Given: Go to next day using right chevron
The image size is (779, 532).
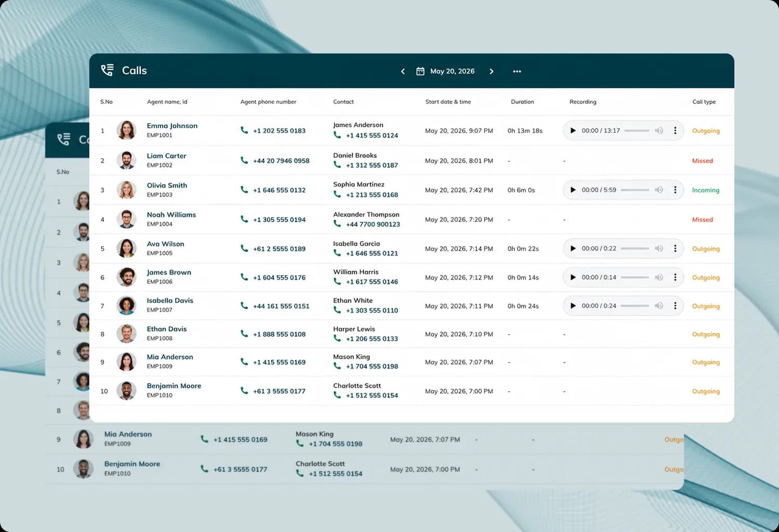Looking at the screenshot, I should point(491,72).
